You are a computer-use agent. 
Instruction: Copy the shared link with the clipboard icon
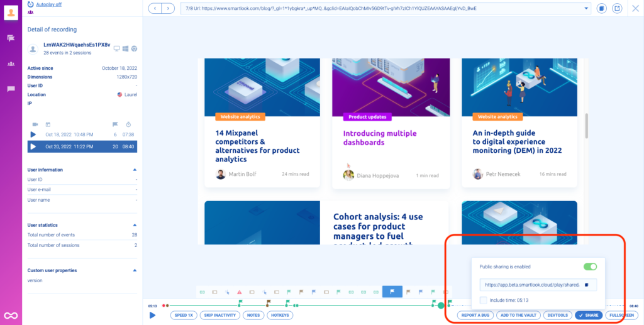[587, 285]
